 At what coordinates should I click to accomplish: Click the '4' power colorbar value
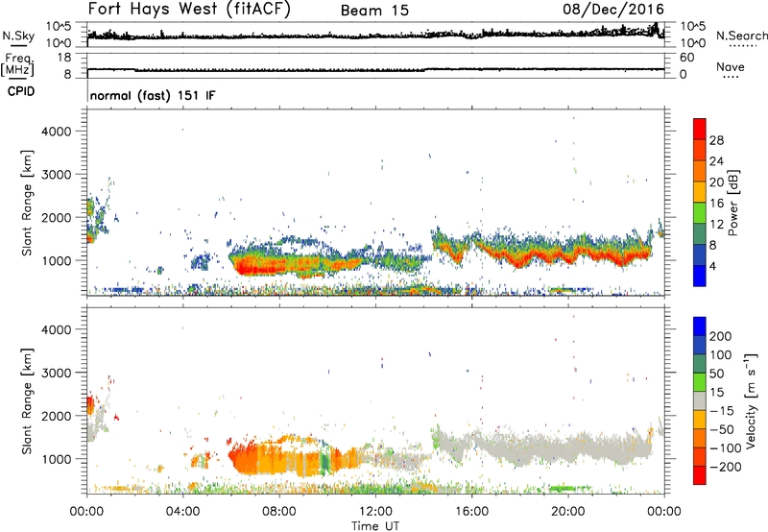[x=712, y=267]
